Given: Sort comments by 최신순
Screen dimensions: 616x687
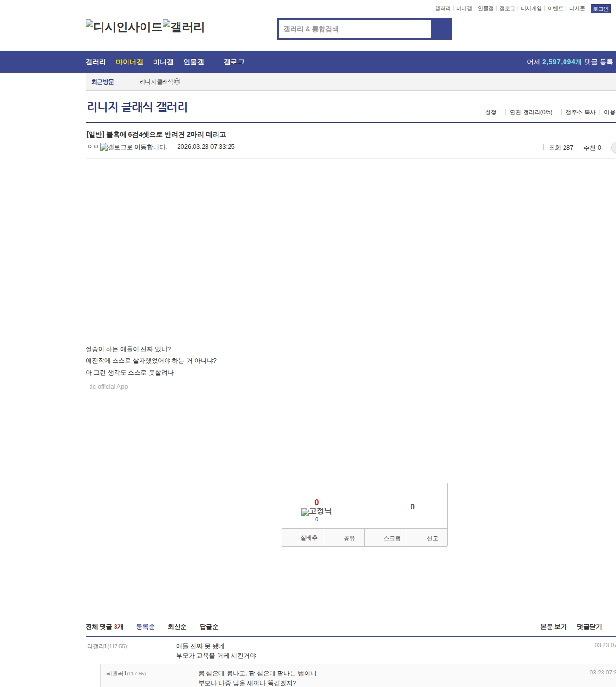Looking at the screenshot, I should (x=177, y=627).
